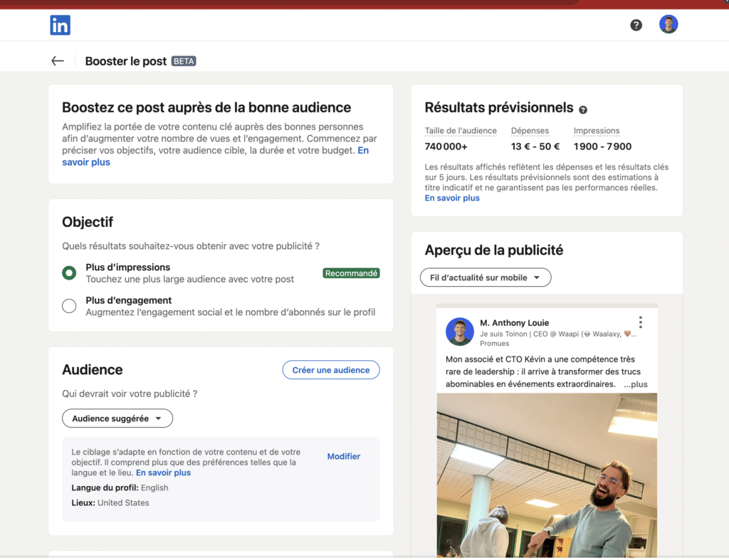
Task: Open the three-dot menu on the post preview
Action: [x=640, y=322]
